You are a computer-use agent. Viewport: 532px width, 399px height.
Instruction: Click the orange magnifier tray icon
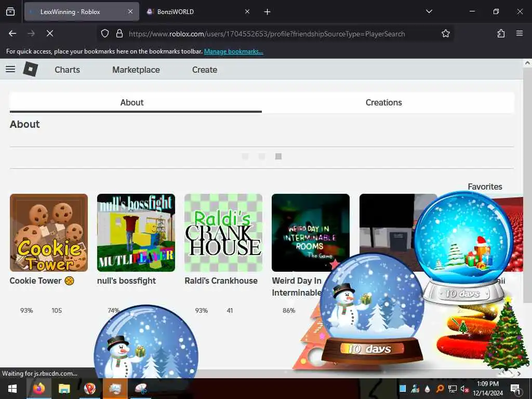click(x=440, y=389)
